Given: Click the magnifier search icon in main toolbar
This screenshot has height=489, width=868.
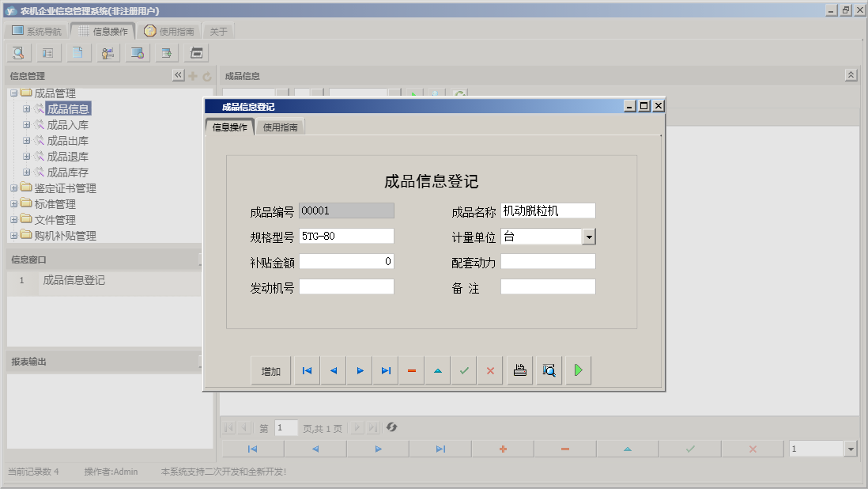Looking at the screenshot, I should point(18,53).
